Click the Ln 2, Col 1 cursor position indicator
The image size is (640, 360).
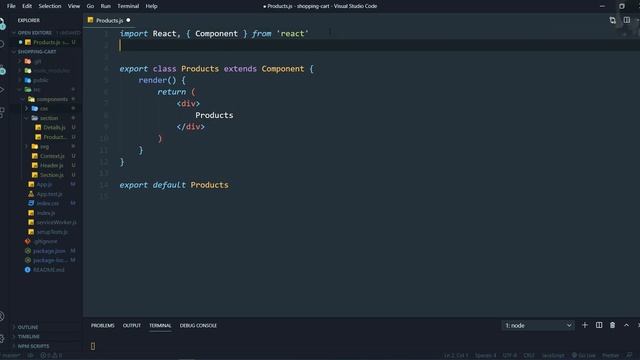[456, 356]
